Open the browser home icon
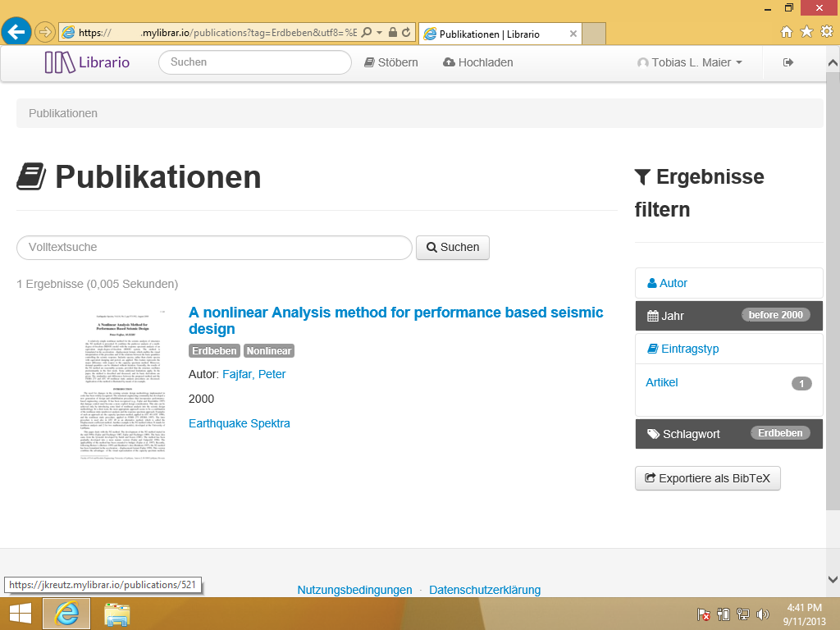This screenshot has height=630, width=840. click(786, 32)
